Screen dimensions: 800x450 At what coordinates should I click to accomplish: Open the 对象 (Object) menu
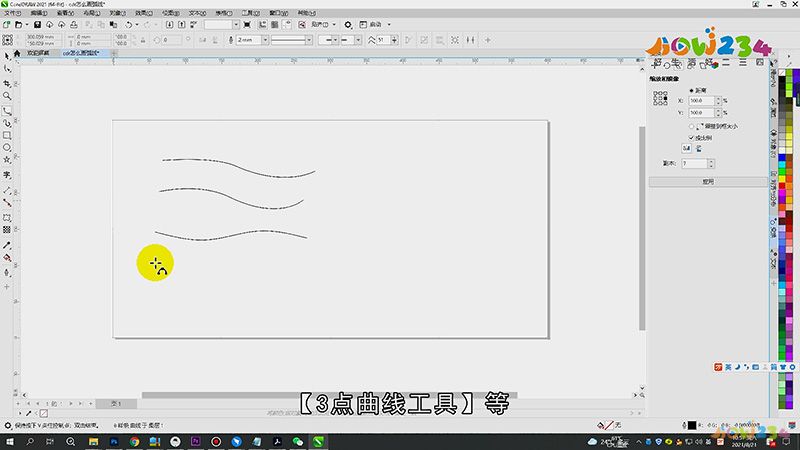coord(117,13)
